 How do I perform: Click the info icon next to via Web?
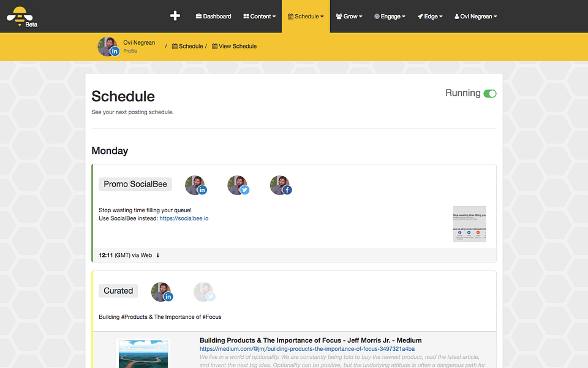click(158, 255)
